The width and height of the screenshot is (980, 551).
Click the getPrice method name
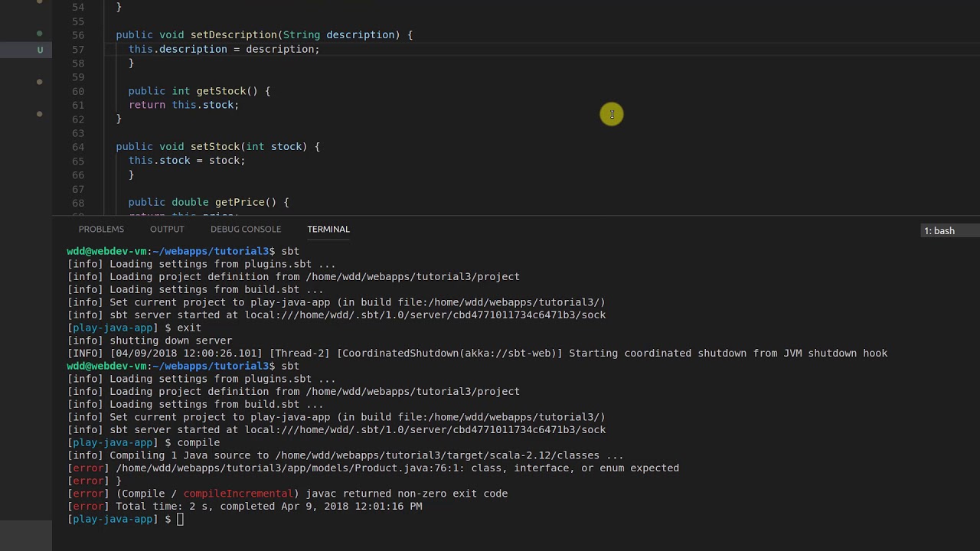click(240, 202)
